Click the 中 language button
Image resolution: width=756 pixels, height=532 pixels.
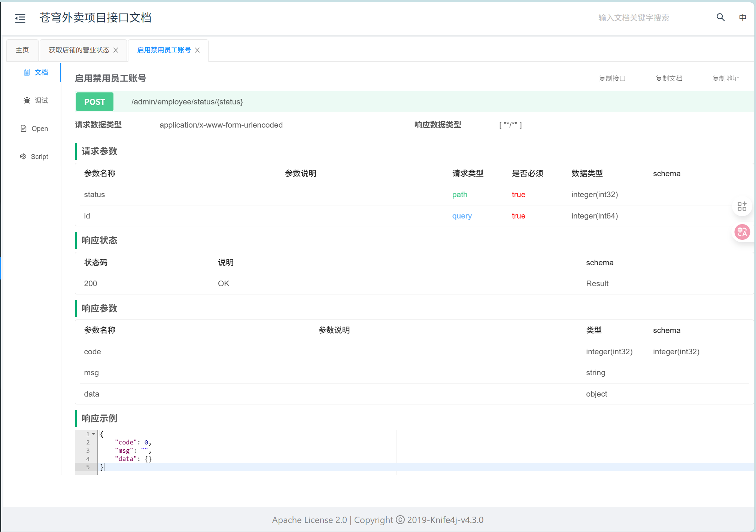[x=743, y=17]
